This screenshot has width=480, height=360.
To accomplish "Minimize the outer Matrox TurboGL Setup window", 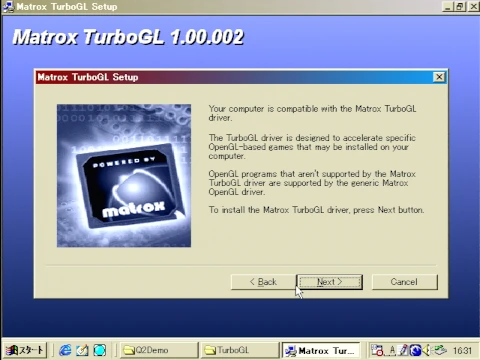I will click(449, 6).
